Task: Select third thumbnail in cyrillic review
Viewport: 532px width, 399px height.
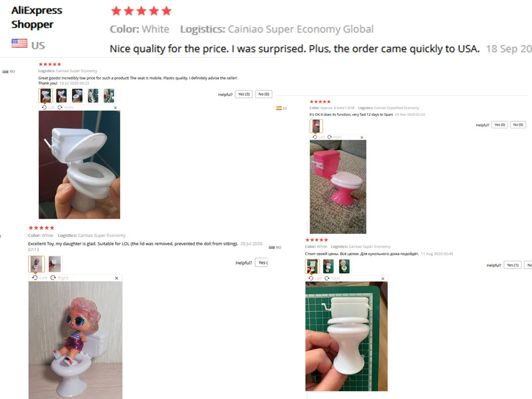Action: pos(344,267)
